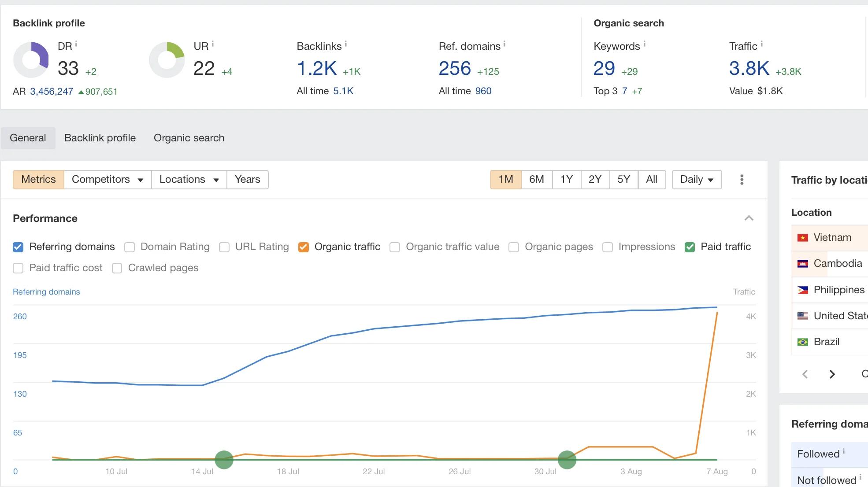
Task: Switch to the Backlink profile tab
Action: pos(100,138)
